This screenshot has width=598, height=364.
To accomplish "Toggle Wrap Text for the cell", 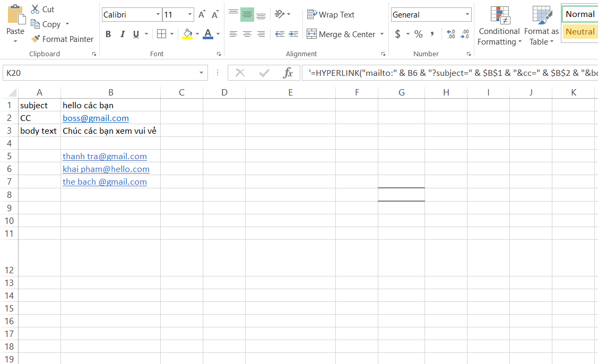I will tap(331, 14).
